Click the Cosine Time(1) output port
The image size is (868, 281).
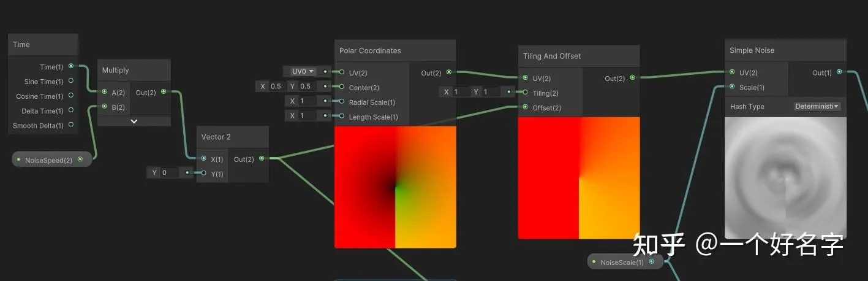pyautogui.click(x=71, y=96)
